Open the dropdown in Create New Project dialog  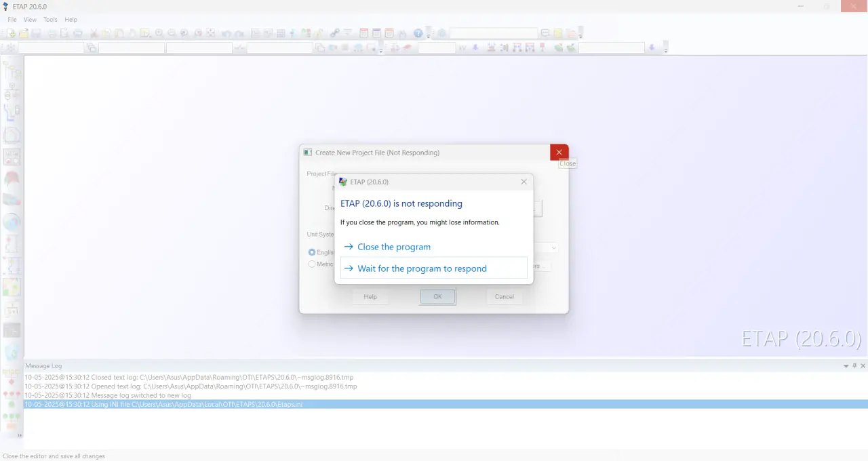tap(553, 248)
